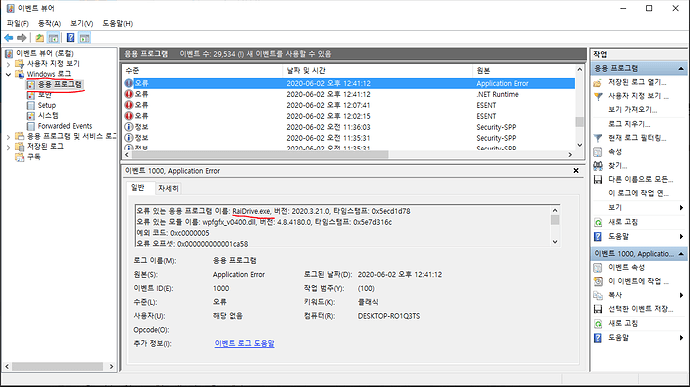The image size is (690, 387).
Task: Select the Security-SPP event at 11:35:31
Action: pyautogui.click(x=349, y=138)
